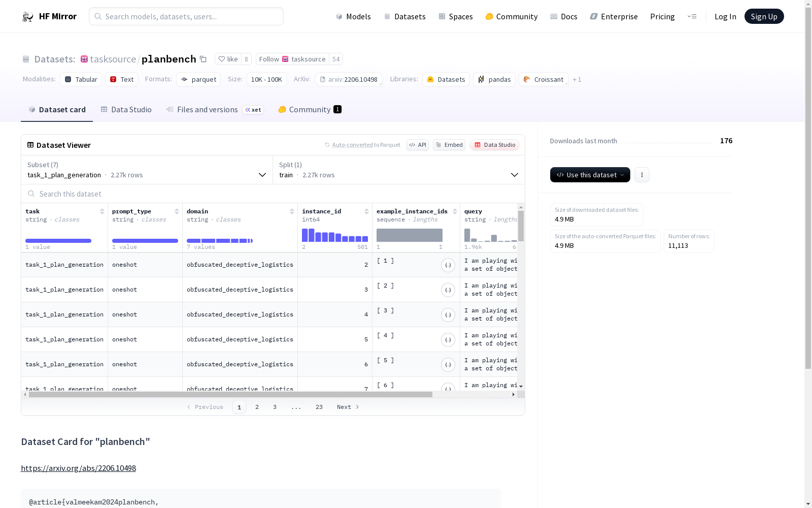Open the navigation overflow menu icon
This screenshot has height=508, width=812.
tap(692, 16)
